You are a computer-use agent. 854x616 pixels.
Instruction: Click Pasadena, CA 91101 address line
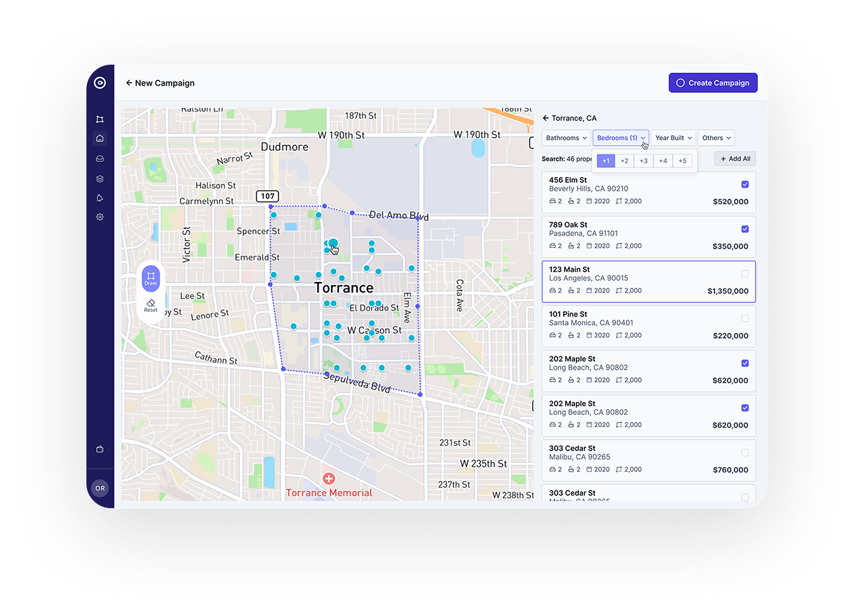tap(583, 233)
